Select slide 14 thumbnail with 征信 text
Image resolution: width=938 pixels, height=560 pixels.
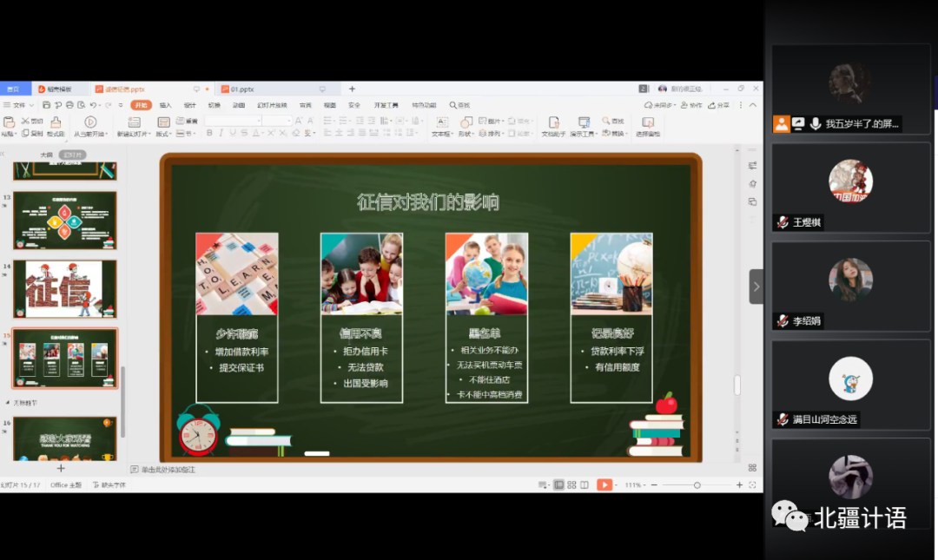65,289
